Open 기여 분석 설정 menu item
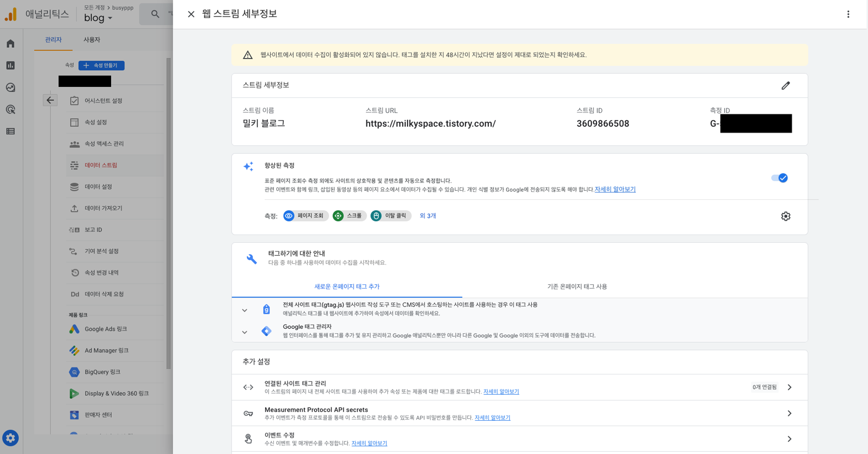Viewport: 868px width, 454px height. click(x=115, y=251)
